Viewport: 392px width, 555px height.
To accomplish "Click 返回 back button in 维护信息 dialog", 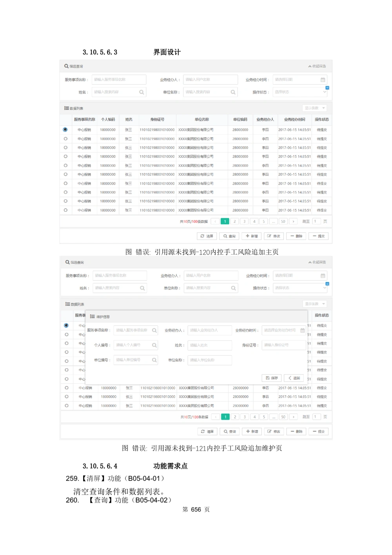I will (x=294, y=378).
